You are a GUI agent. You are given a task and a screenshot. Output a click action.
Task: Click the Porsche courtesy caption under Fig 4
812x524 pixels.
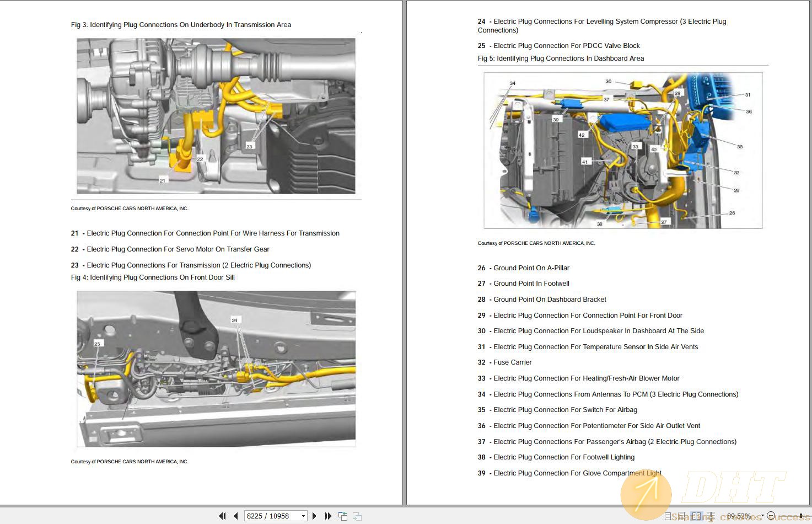tap(130, 462)
